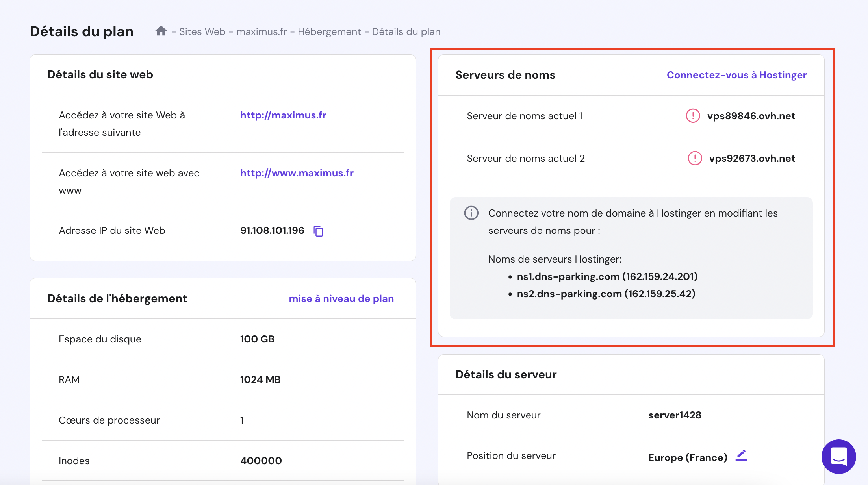Open the live chat bubble
Viewport: 868px width, 485px height.
(x=838, y=456)
